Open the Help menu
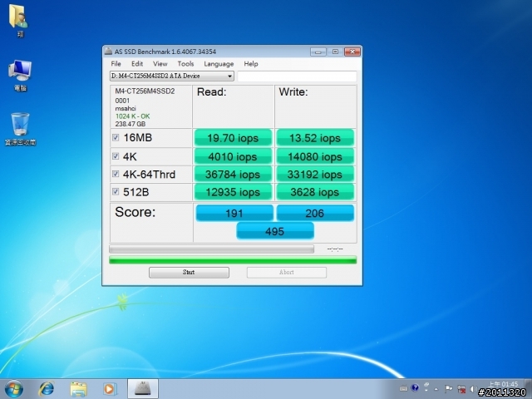Screen dimensions: 532x399 click(x=251, y=64)
